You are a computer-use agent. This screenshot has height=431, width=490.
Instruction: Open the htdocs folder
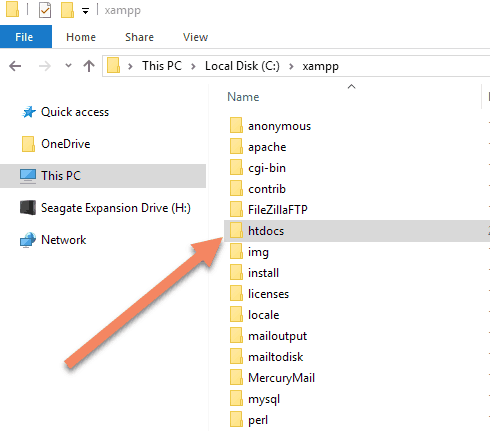click(x=266, y=231)
